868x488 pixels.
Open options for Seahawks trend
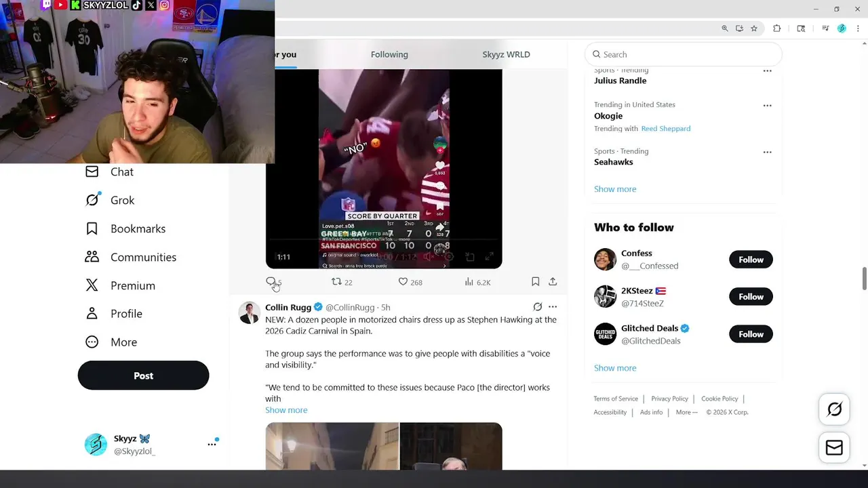click(x=767, y=152)
